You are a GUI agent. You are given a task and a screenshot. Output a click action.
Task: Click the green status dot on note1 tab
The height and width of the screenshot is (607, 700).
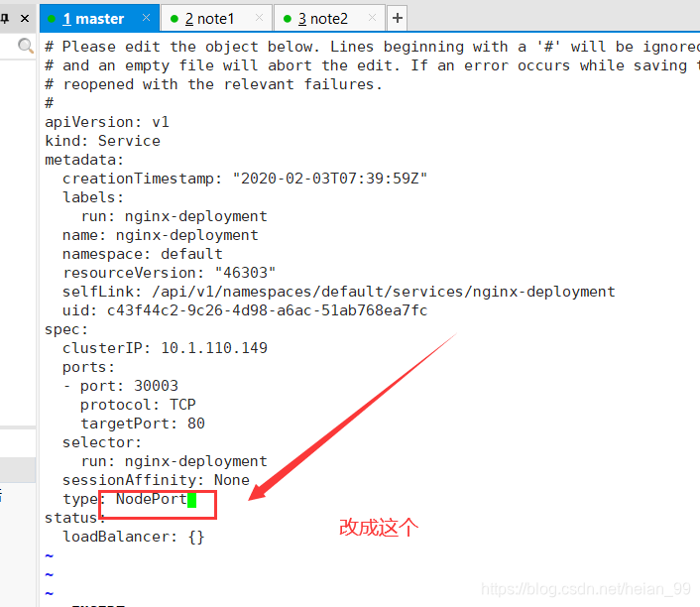175,19
